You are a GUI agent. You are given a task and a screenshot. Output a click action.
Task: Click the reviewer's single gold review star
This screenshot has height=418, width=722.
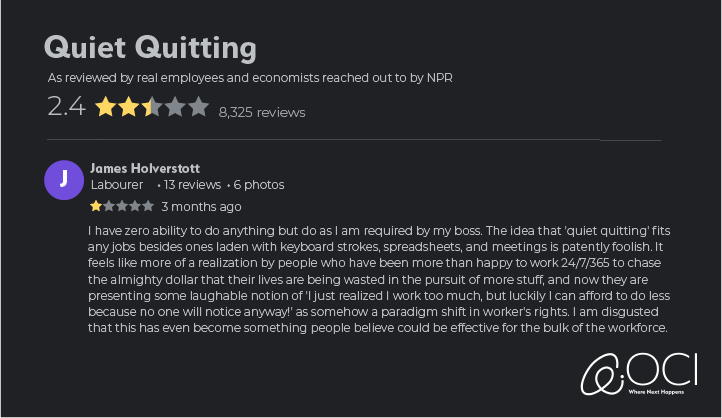96,206
